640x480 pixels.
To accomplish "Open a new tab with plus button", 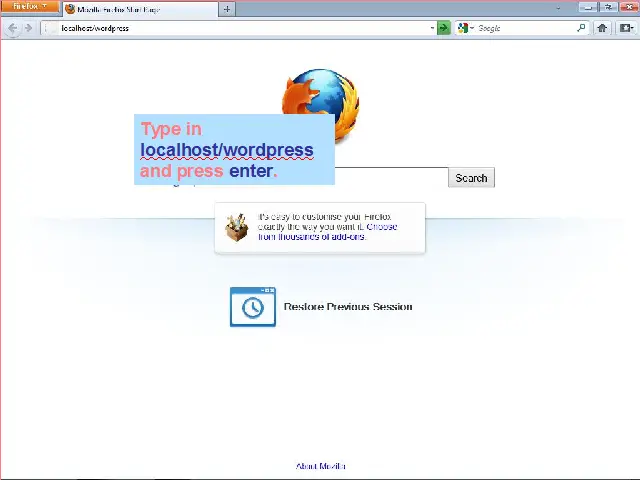I will click(x=228, y=9).
